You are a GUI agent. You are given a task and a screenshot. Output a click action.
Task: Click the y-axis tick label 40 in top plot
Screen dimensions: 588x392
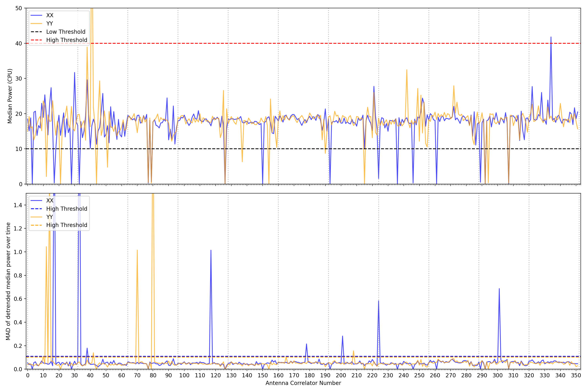(18, 44)
